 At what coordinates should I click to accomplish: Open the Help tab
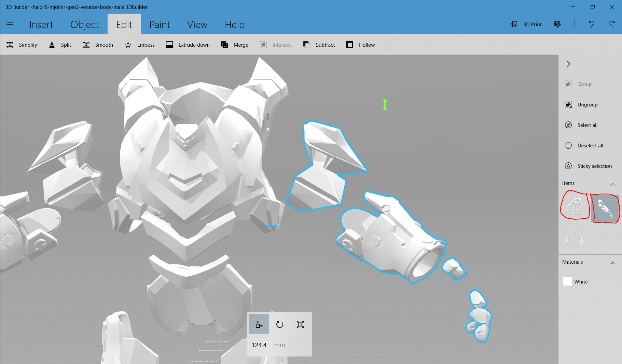[x=235, y=25]
